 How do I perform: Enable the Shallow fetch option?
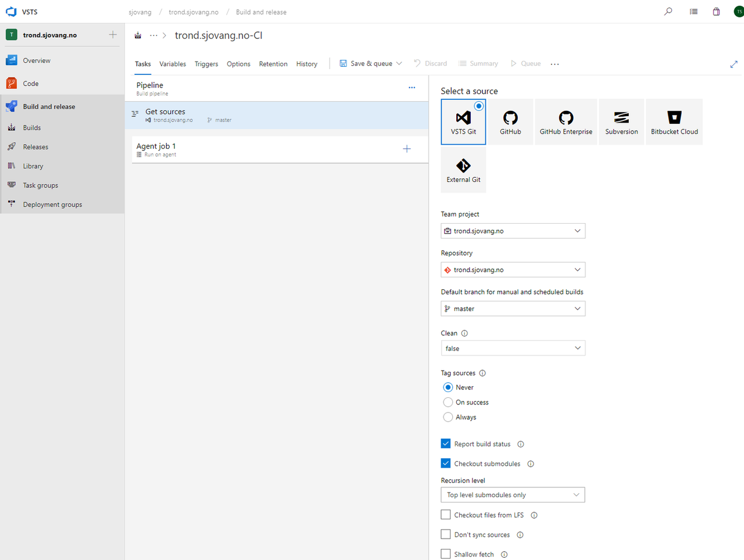click(445, 554)
